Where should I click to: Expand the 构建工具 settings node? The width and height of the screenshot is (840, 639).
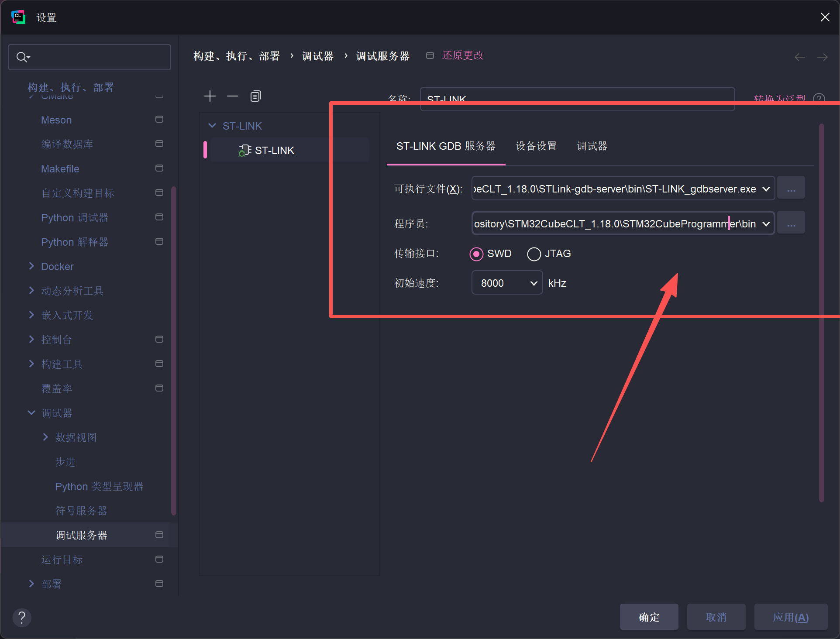31,364
